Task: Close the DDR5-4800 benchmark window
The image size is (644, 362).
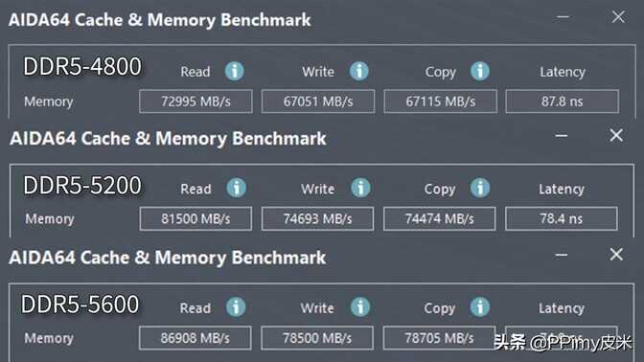Action: click(618, 17)
